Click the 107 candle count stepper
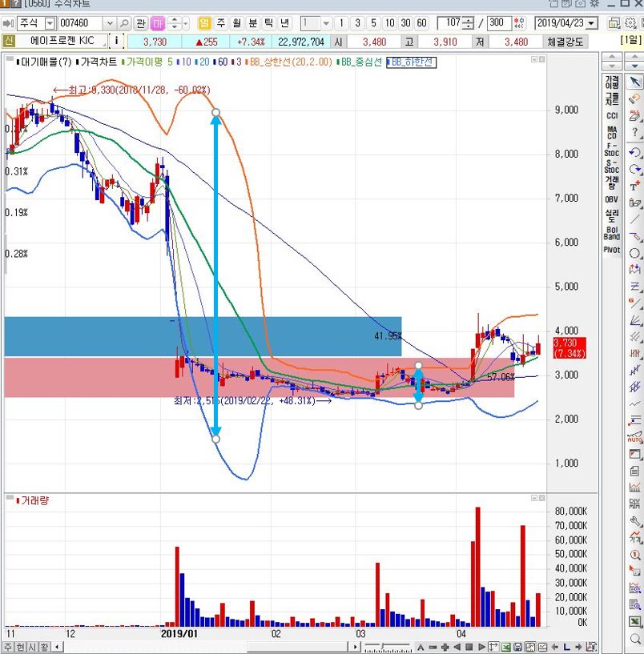Viewport: 644px width, 654px height. 469,23
